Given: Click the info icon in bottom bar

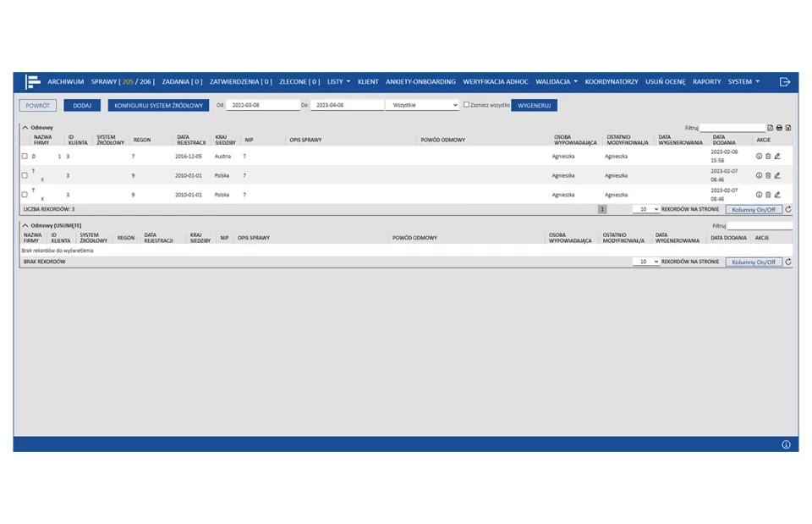Looking at the screenshot, I should pyautogui.click(x=785, y=444).
